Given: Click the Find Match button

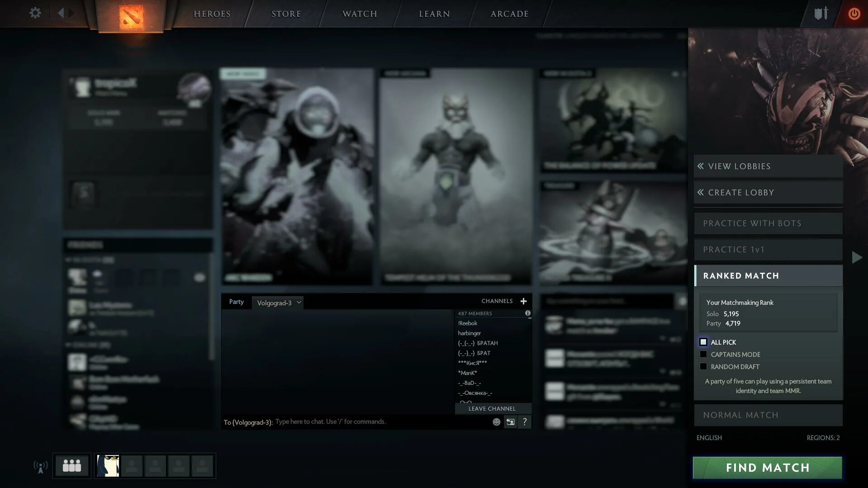Looking at the screenshot, I should pyautogui.click(x=768, y=468).
